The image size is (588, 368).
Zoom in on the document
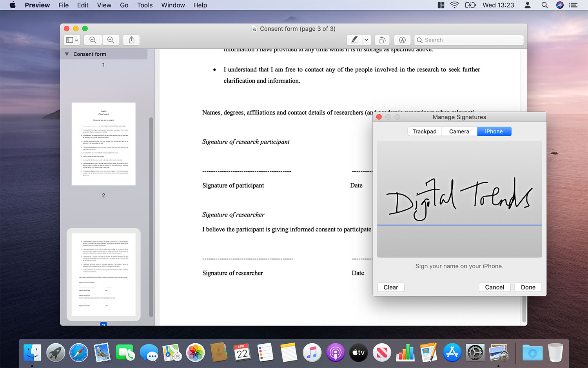[x=111, y=40]
